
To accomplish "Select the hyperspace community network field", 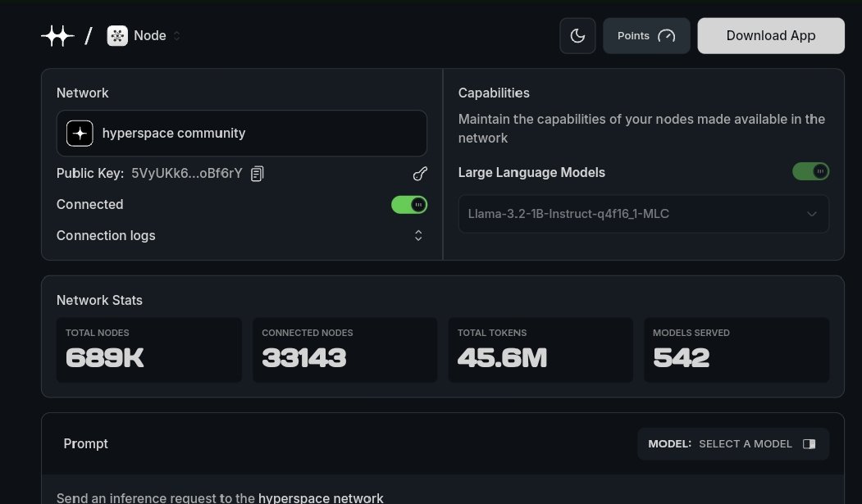I will pyautogui.click(x=242, y=134).
